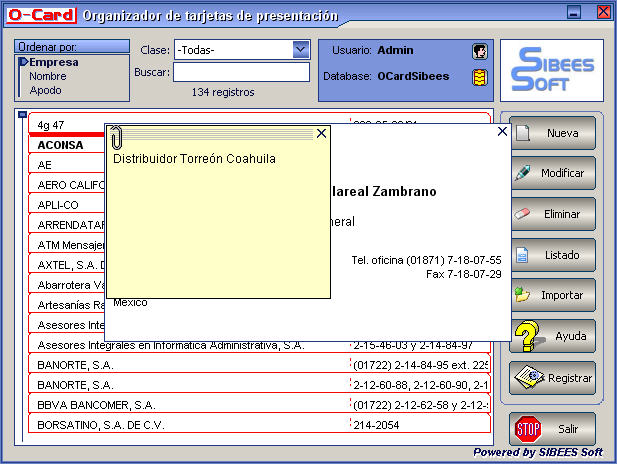Close the yellow note with its X
This screenshot has height=464, width=617.
coord(321,133)
